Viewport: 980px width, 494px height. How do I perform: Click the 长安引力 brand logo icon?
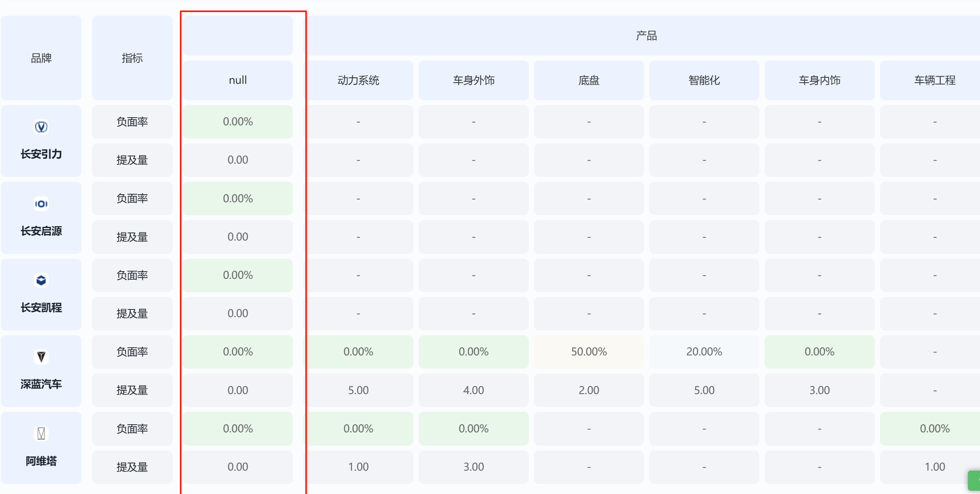[x=41, y=127]
